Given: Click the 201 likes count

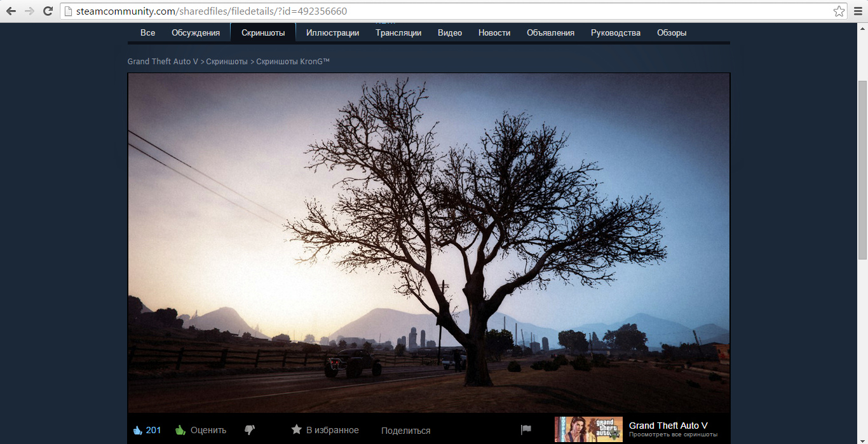Looking at the screenshot, I should tap(153, 431).
